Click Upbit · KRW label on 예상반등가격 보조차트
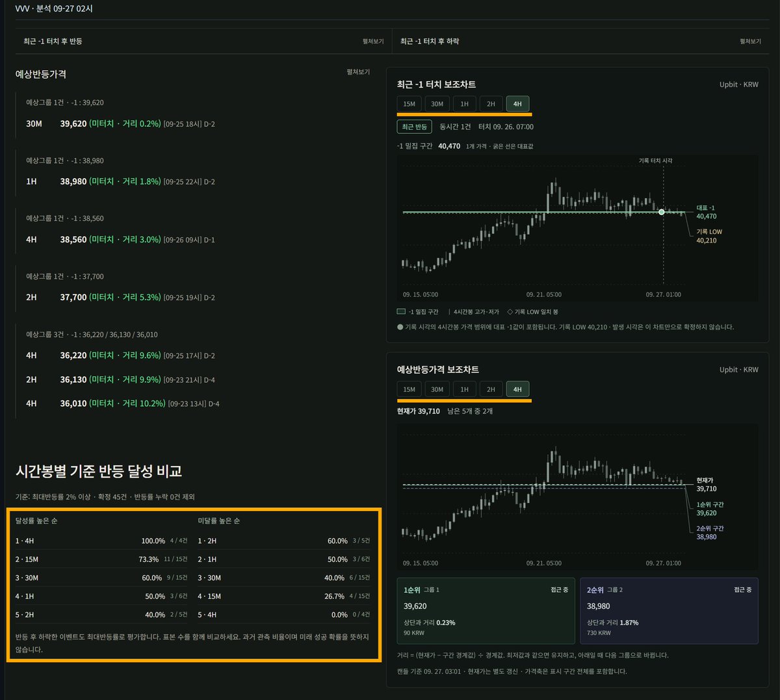Screen dimensions: 780x700 coord(739,370)
